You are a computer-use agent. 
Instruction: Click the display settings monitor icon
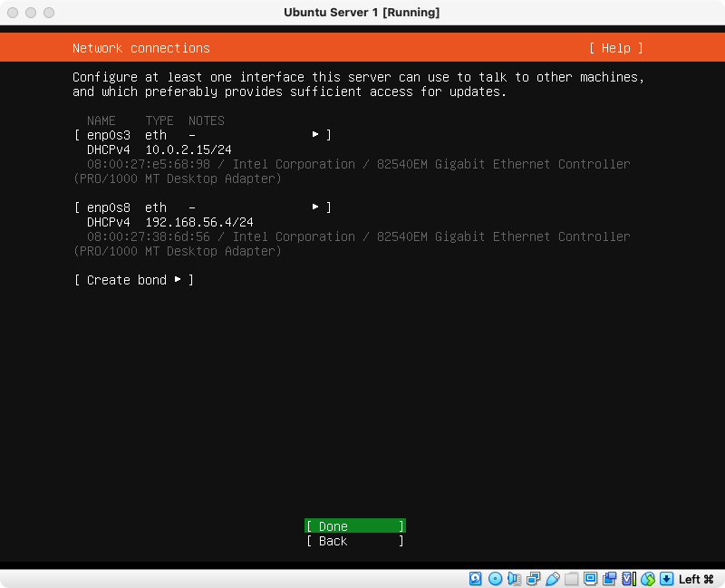(x=590, y=579)
